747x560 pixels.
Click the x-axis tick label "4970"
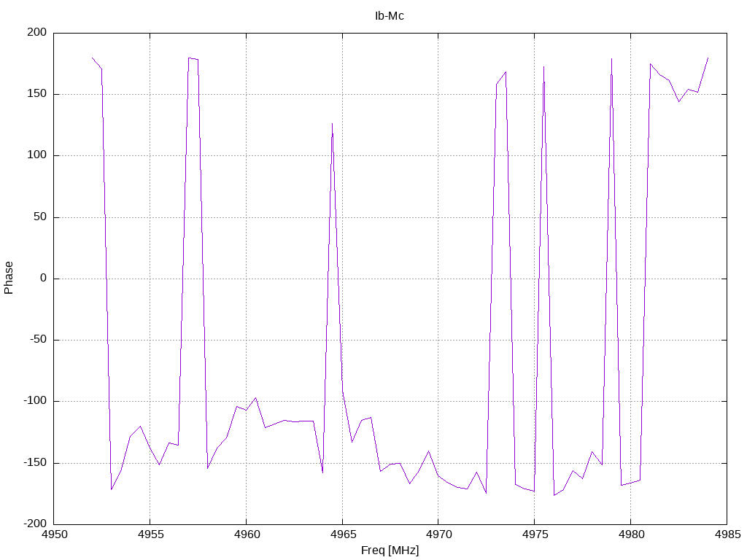pyautogui.click(x=438, y=534)
